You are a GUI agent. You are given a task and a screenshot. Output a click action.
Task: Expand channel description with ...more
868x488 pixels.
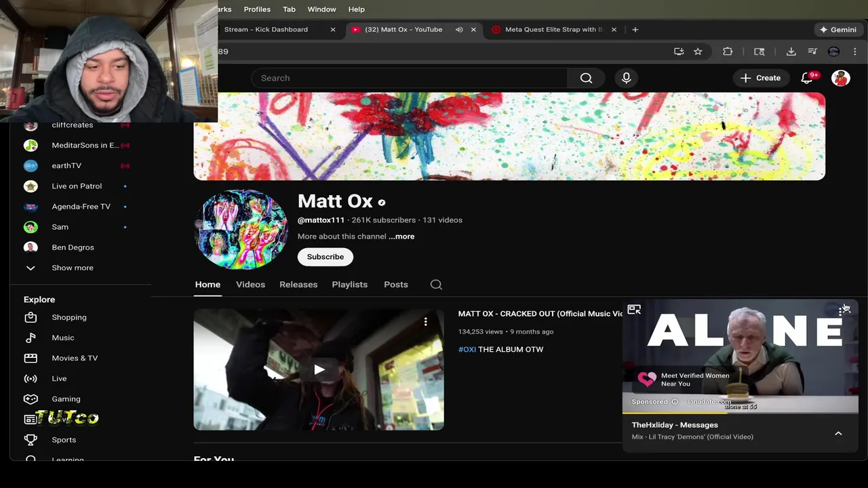tap(401, 237)
